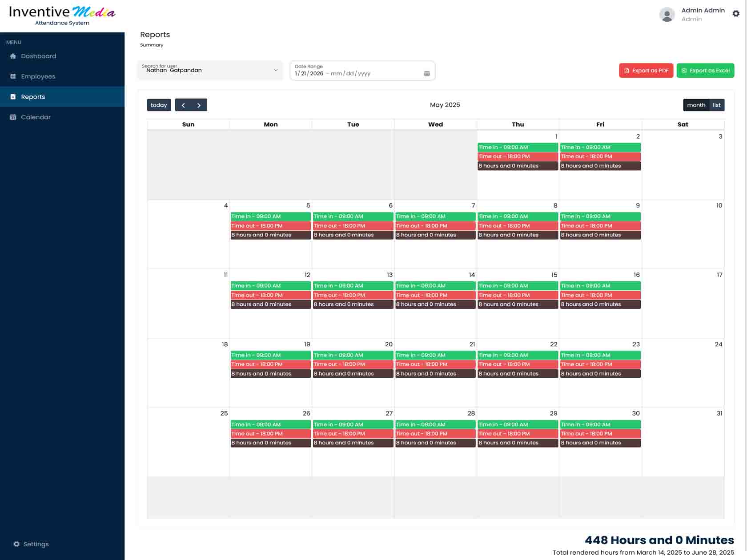Click the Dashboard home icon
The height and width of the screenshot is (560, 747).
13,56
